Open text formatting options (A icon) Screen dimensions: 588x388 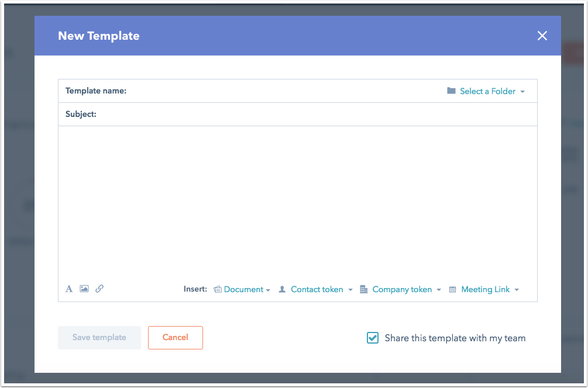[69, 289]
